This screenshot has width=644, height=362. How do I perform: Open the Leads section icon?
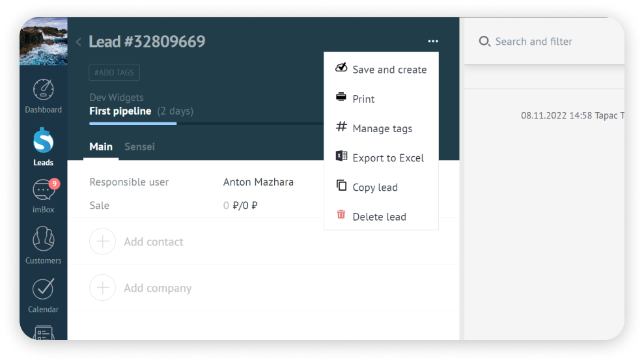pyautogui.click(x=43, y=141)
